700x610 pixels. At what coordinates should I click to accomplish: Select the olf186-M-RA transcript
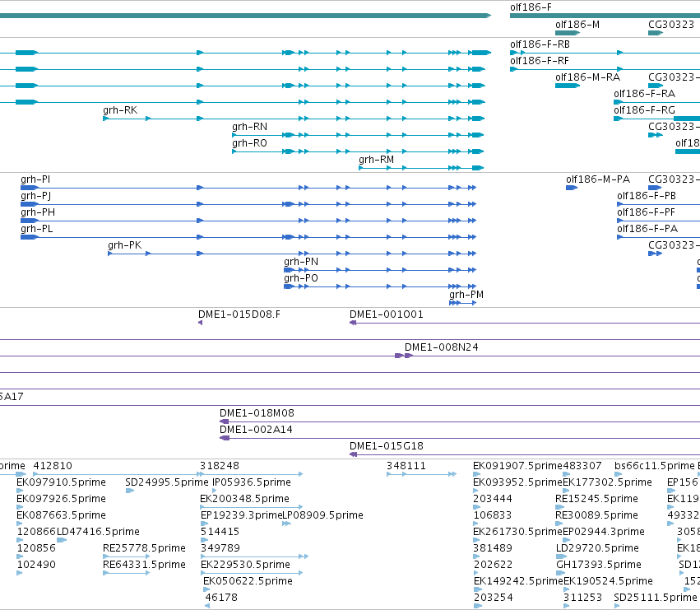(x=568, y=86)
